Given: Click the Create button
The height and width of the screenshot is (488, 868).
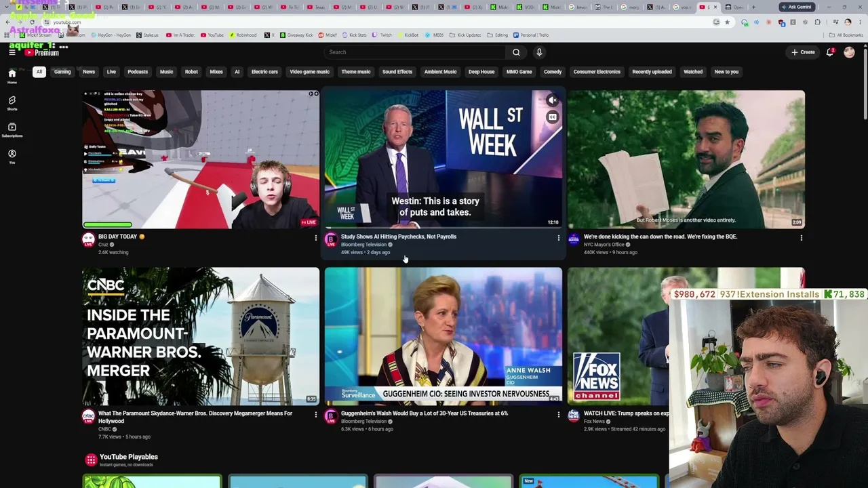Looking at the screenshot, I should pos(803,52).
